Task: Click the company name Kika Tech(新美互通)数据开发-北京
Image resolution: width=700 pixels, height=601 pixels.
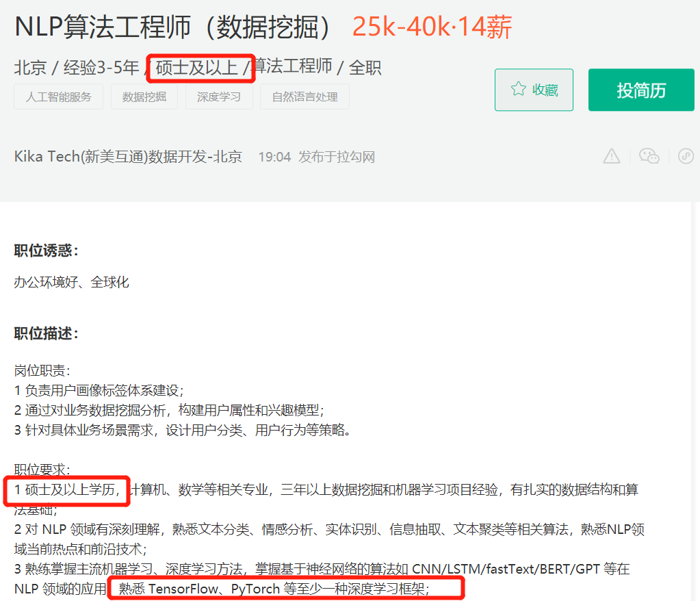Action: pos(128,157)
